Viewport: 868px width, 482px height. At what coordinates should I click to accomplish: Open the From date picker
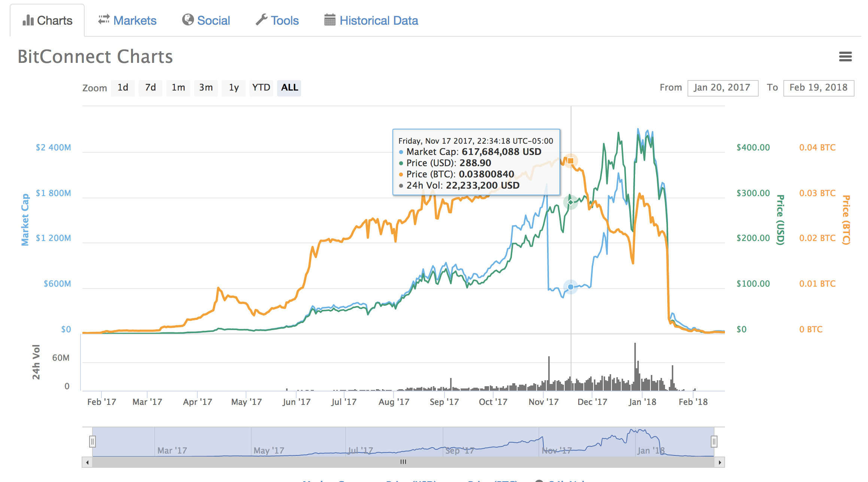click(723, 88)
